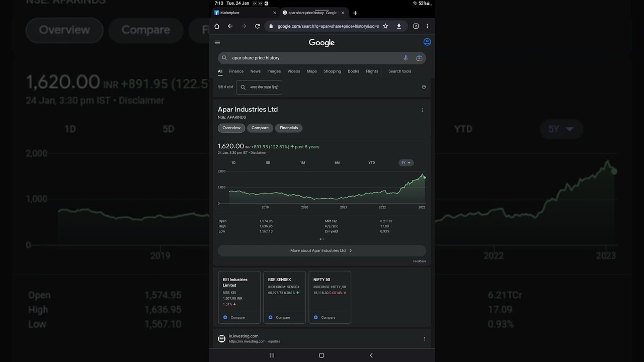
Task: Select the Financials chip
Action: pos(289,128)
